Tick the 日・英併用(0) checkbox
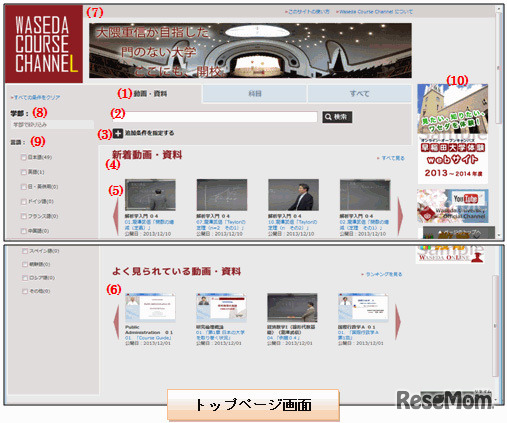This screenshot has height=423, width=507. click(x=23, y=187)
